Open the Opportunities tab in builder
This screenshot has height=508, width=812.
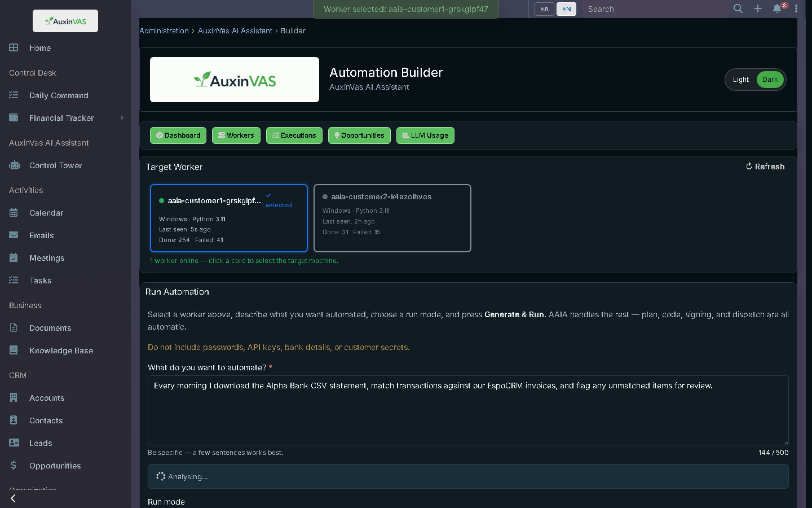click(359, 135)
